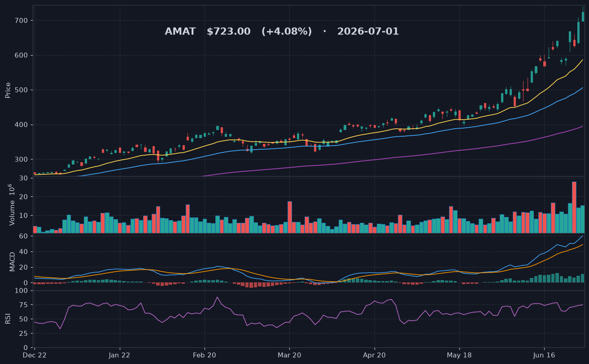Click the 600 price tick label
The width and height of the screenshot is (589, 364).
coord(22,56)
